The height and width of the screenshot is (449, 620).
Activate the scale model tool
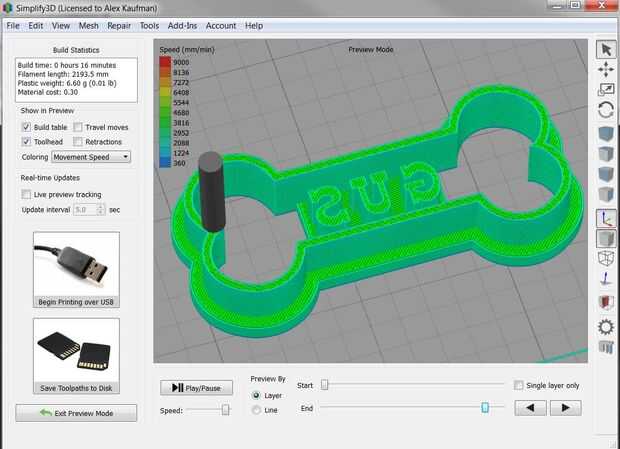tap(606, 89)
